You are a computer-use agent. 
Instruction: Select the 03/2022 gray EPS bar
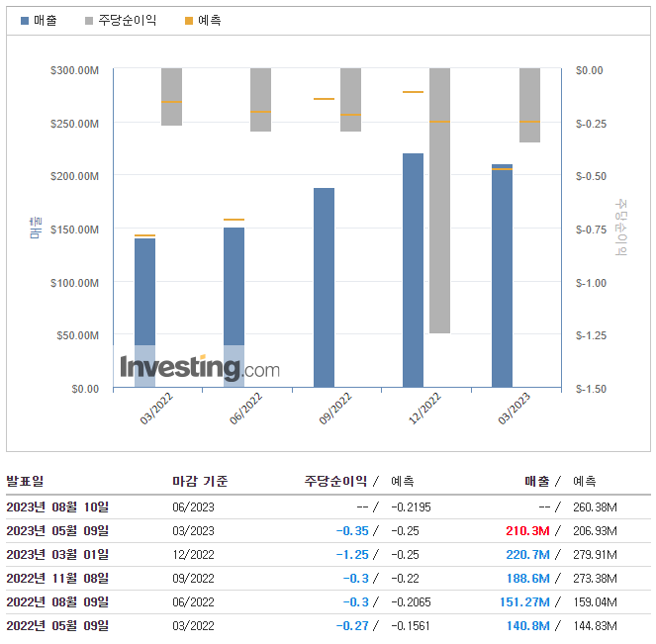point(171,97)
